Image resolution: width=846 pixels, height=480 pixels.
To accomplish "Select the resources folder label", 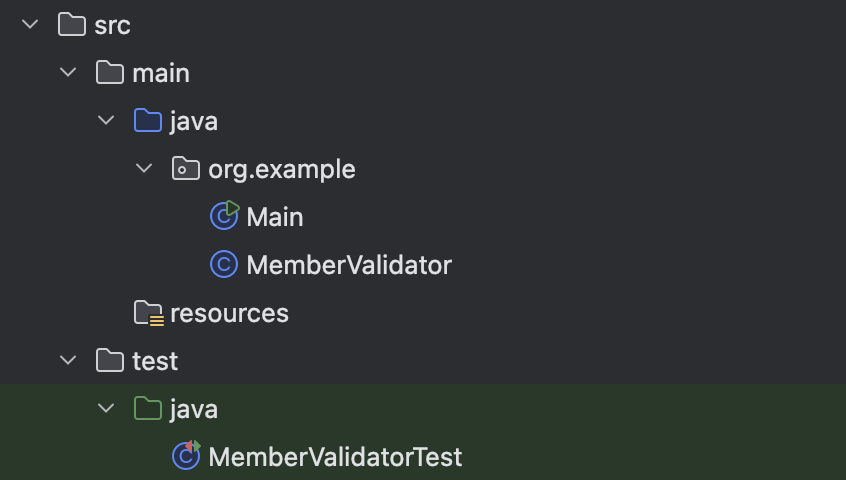I will pyautogui.click(x=229, y=313).
